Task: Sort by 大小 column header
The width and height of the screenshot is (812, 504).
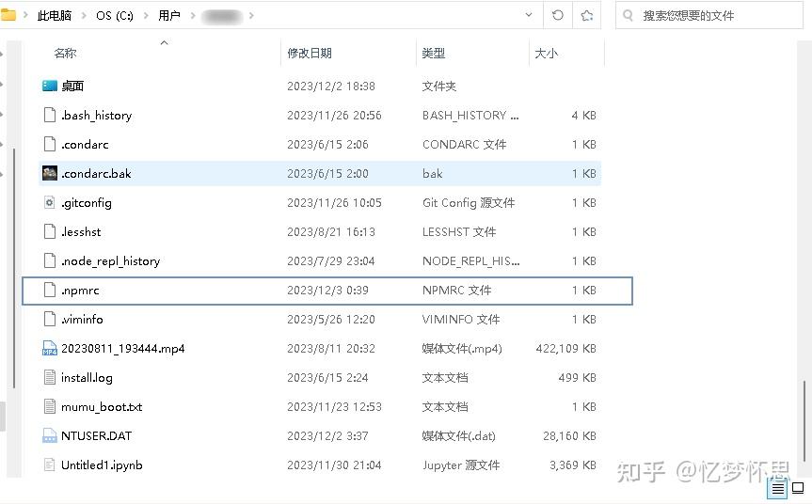Action: pyautogui.click(x=547, y=53)
